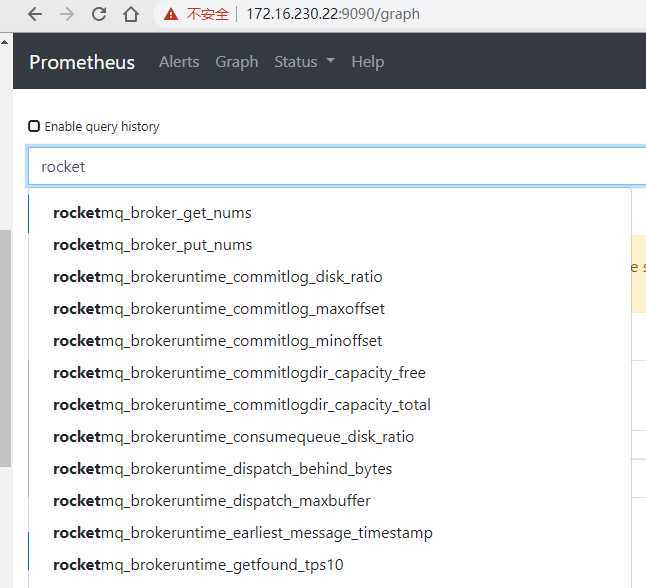Choose rocketmq_brokeruntime_commitlog_disk_ratio suggestion
Image resolution: width=646 pixels, height=588 pixels.
[330, 277]
